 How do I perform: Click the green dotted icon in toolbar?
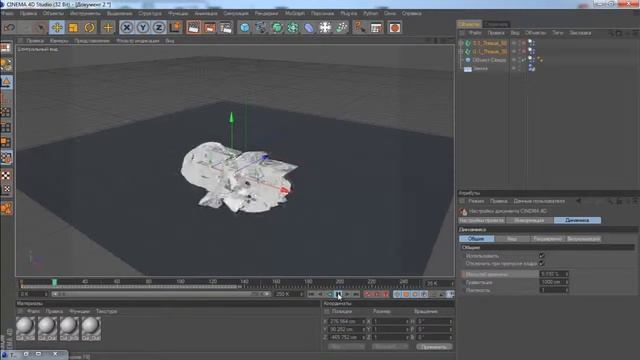point(341,27)
